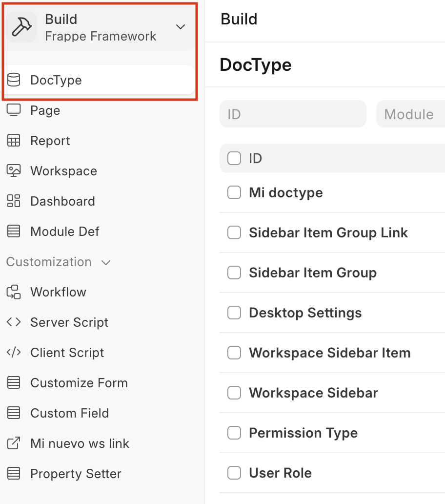Go to Module Def in sidebar
Image resolution: width=445 pixels, height=504 pixels.
click(x=64, y=231)
